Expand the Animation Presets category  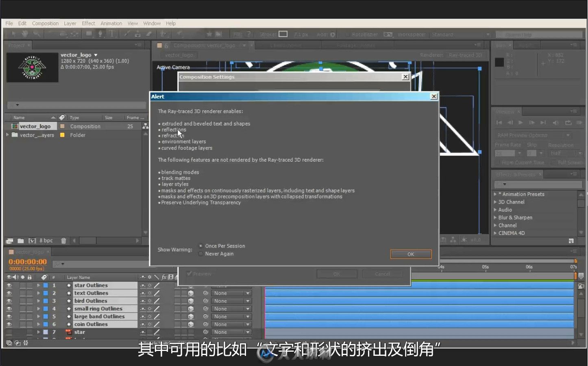click(495, 194)
